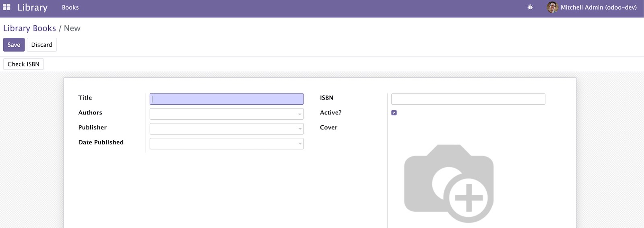Focus the Title input field
The image size is (644, 228).
coord(227,99)
